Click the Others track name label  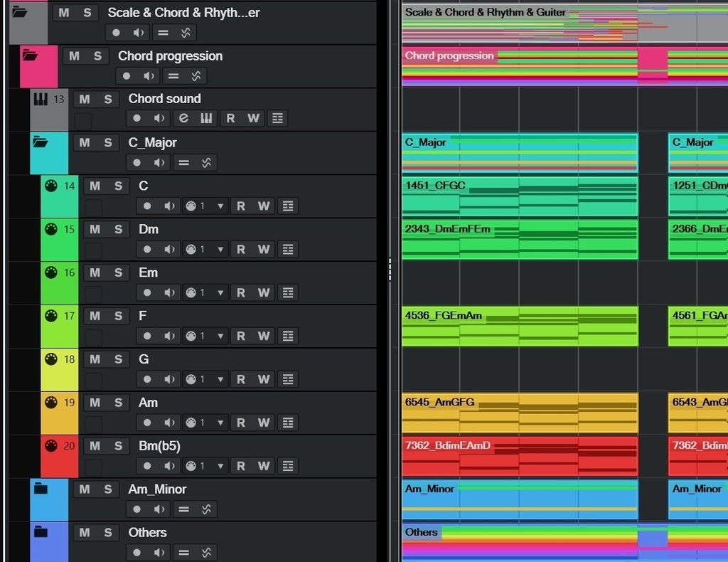pyautogui.click(x=147, y=532)
